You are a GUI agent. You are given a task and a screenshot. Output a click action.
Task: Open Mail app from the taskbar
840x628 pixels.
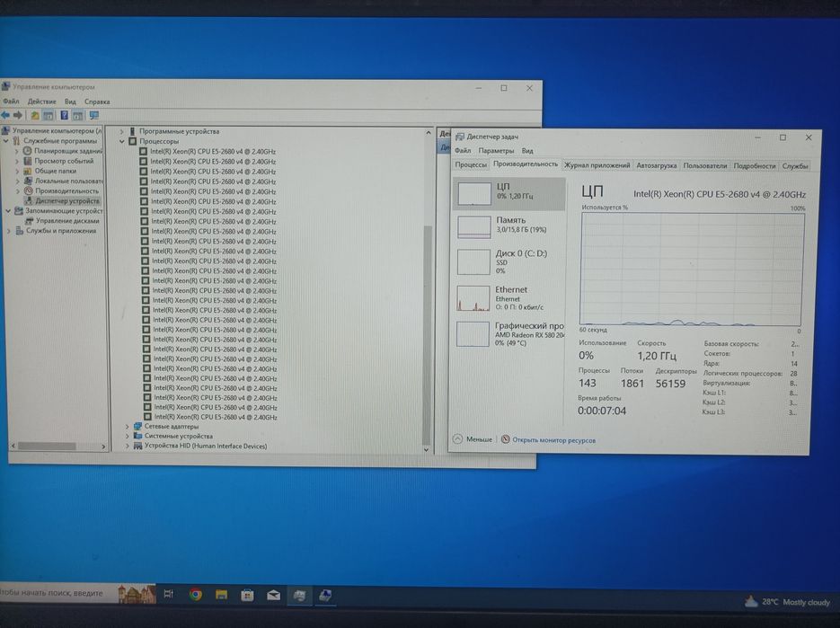(x=273, y=596)
